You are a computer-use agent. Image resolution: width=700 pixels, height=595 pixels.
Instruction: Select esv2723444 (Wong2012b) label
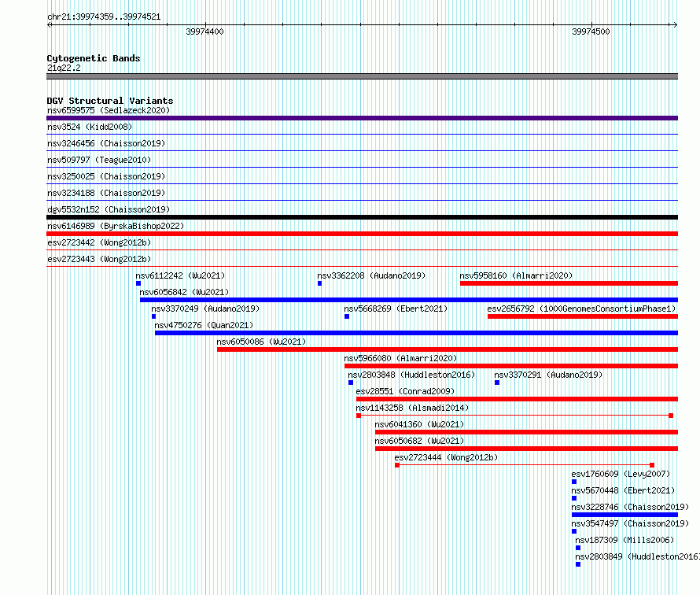pyautogui.click(x=447, y=457)
